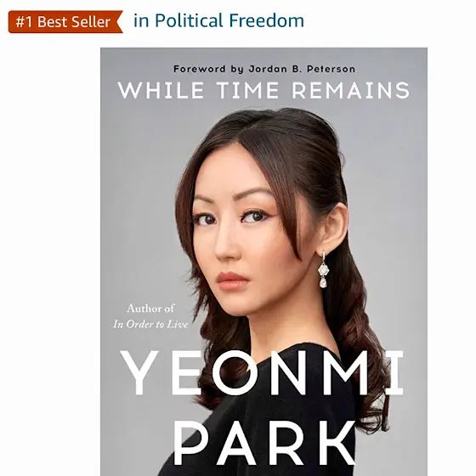
Task: Open the While Time Remains book cover
Action: click(x=263, y=262)
